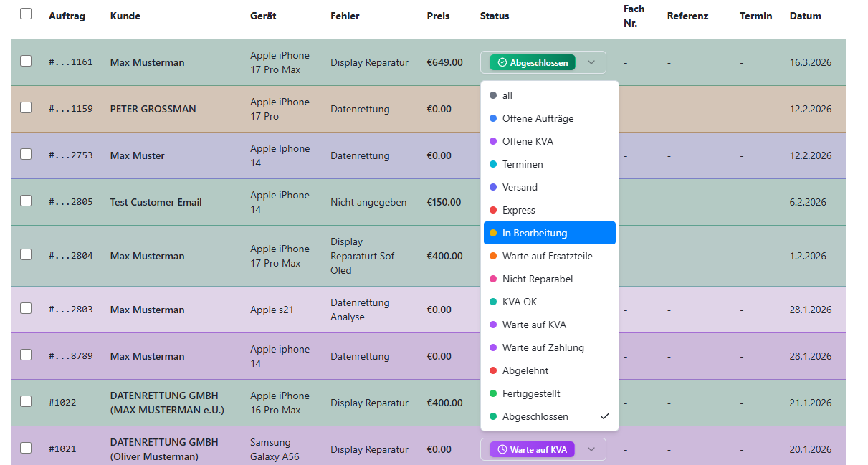Check the box for order #...2803
Image resolution: width=868 pixels, height=465 pixels.
[x=26, y=308]
